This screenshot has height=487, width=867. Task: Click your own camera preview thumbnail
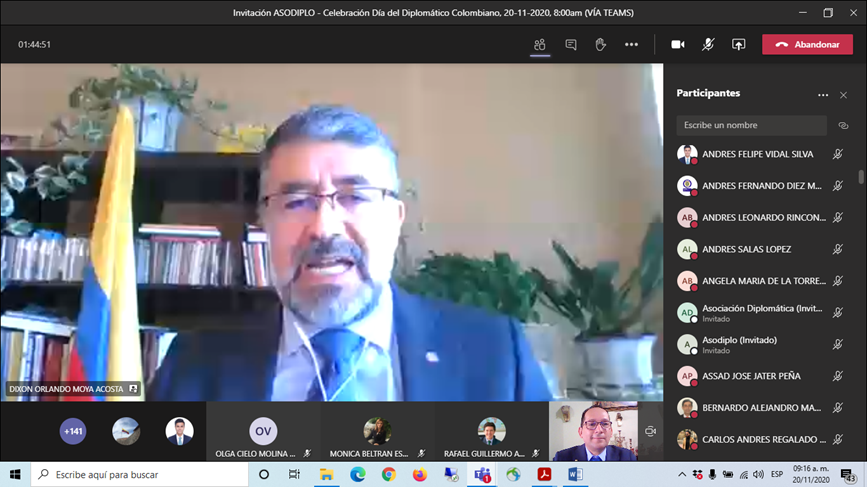(x=593, y=432)
